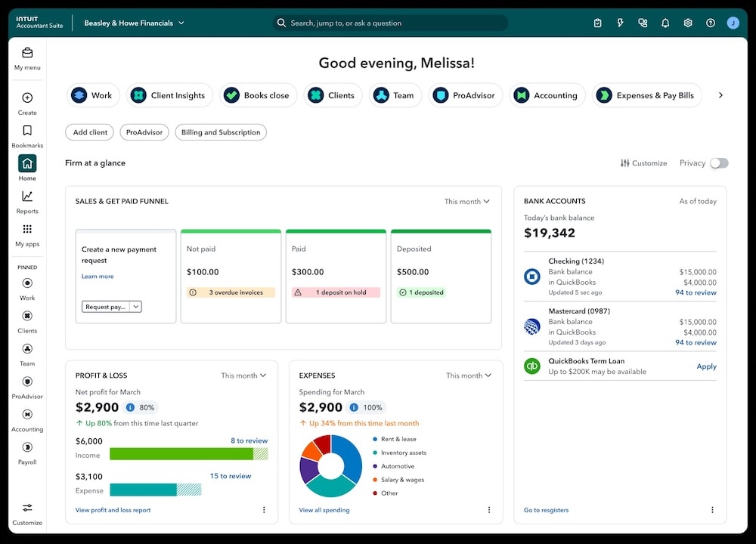This screenshot has width=756, height=544.
Task: View the profit and loss report
Action: [112, 510]
